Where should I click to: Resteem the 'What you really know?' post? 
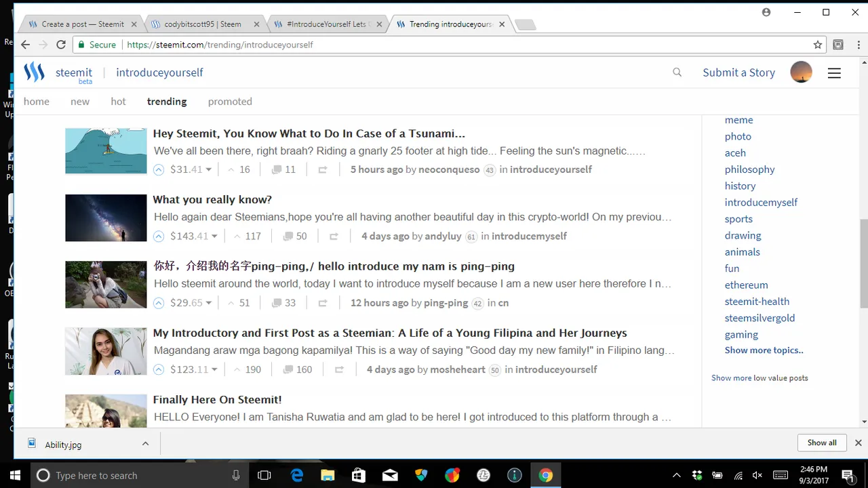click(334, 237)
